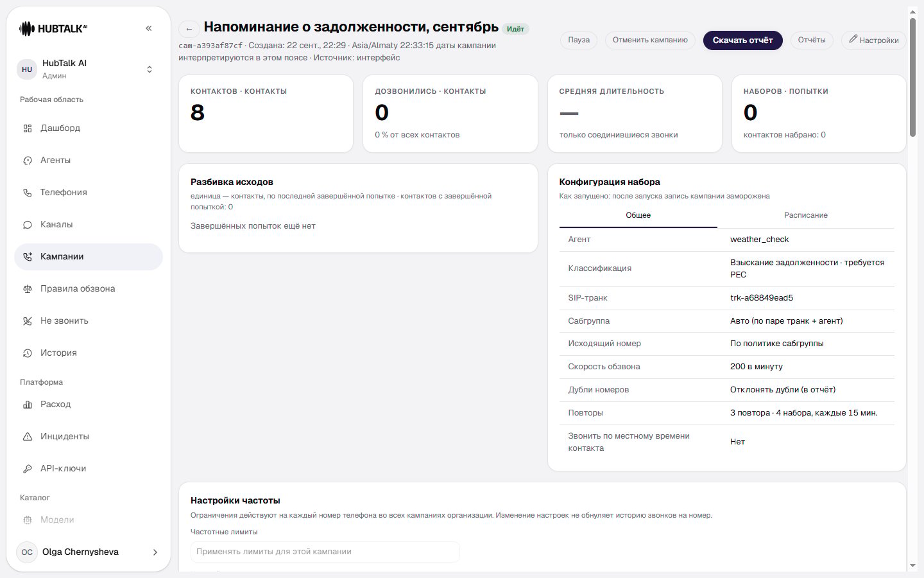Collapse the sidebar with double-chevron icon
The image size is (924, 578).
(149, 28)
